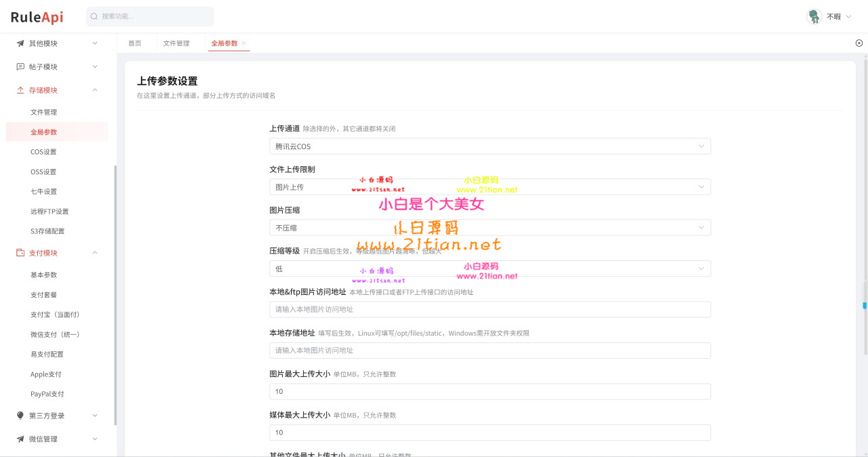Click the 图片最大上传大小 field
The image size is (868, 457).
490,392
